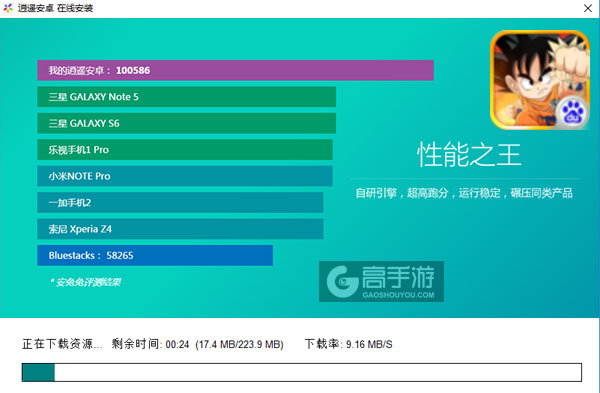
Task: Select the 索尼 Xperia Z4 bar
Action: (x=180, y=229)
